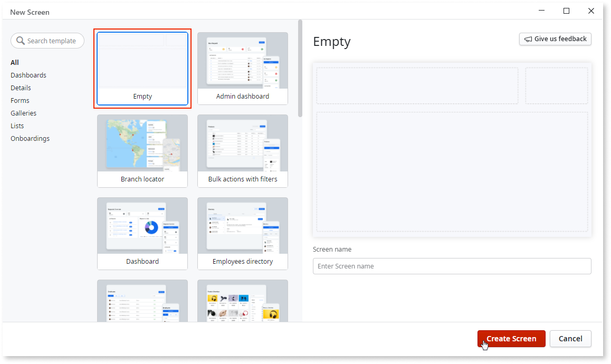Choose the Dashboard template thumbnail
Image resolution: width=611 pixels, height=364 pixels.
point(142,227)
